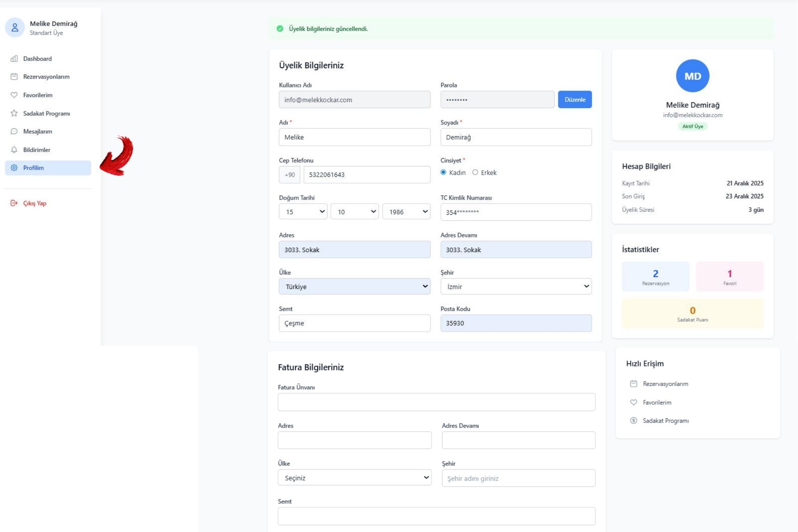Click the Mesajlarım chat bubble icon
Screen dimensions: 798x532
click(x=14, y=131)
